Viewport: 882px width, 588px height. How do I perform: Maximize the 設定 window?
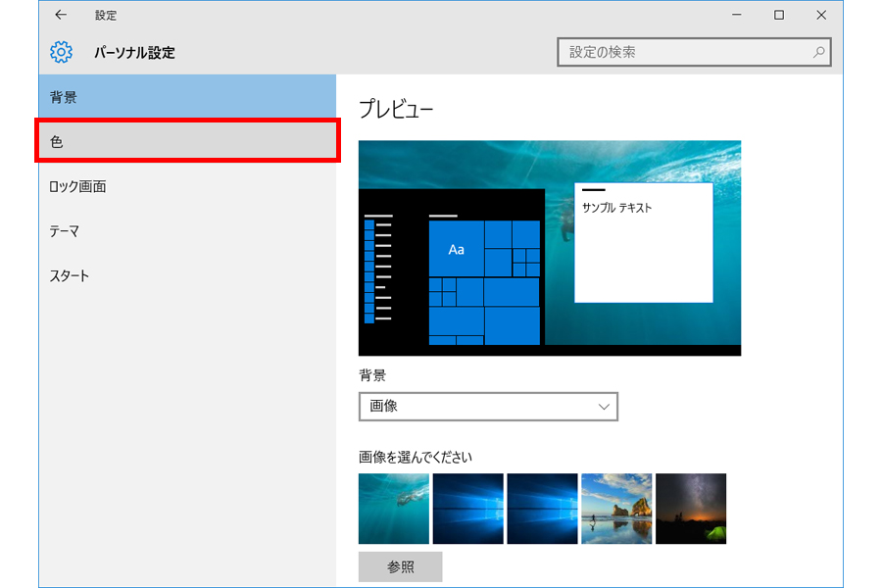coord(778,15)
